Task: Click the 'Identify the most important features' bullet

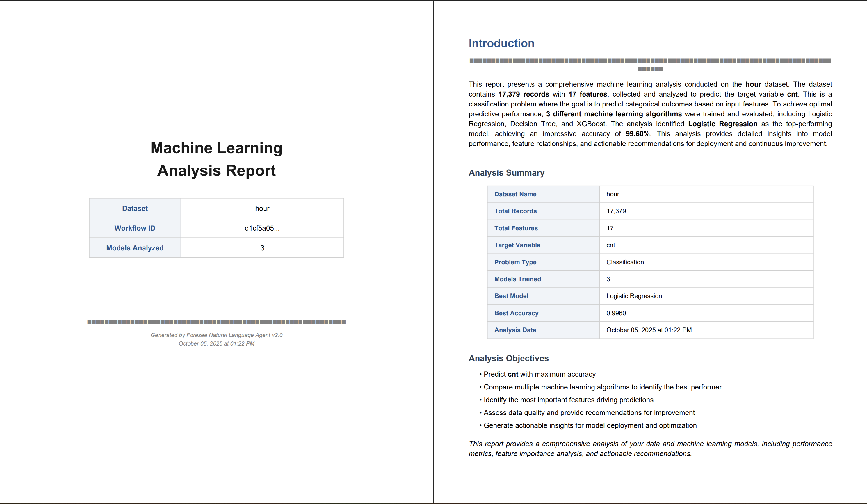Action: coord(568,400)
